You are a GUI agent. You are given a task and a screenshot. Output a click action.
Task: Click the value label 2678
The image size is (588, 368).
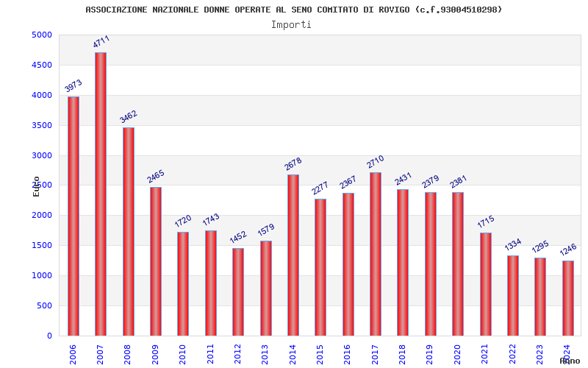[x=293, y=163]
